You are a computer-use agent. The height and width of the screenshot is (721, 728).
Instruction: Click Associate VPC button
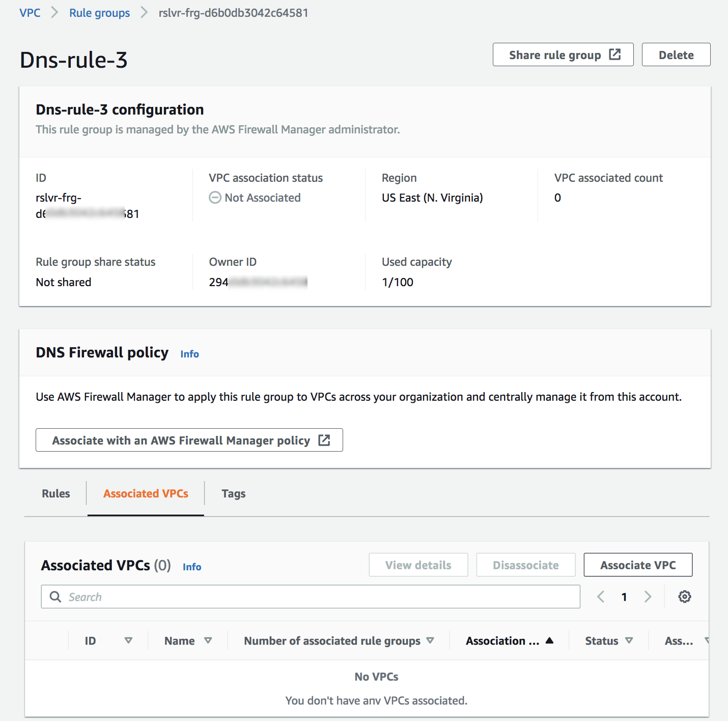click(638, 565)
